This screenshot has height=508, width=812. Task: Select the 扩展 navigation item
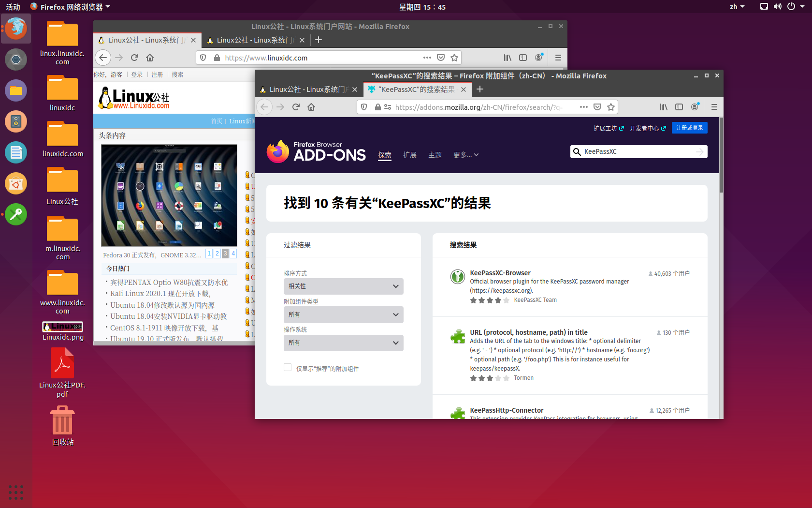tap(410, 155)
